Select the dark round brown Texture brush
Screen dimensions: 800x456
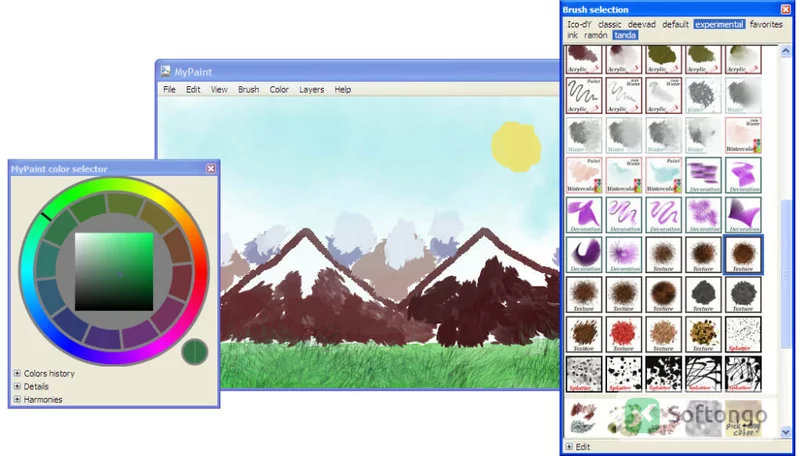coord(663,294)
